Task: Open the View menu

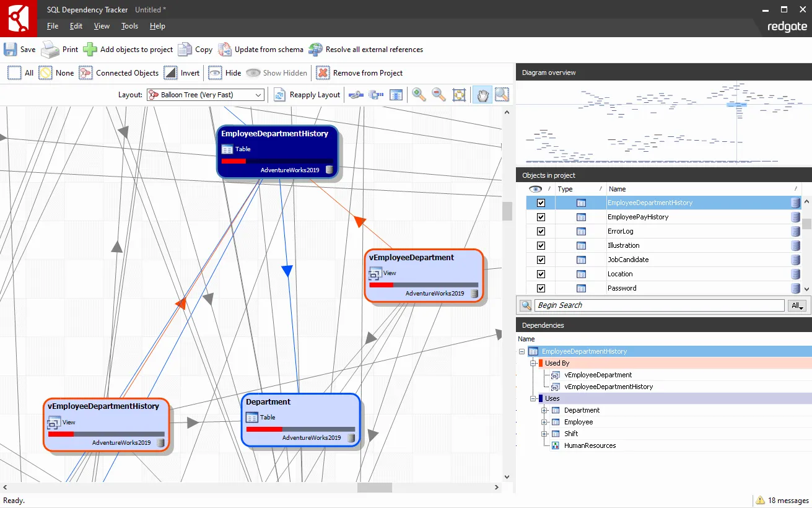Action: 101,26
